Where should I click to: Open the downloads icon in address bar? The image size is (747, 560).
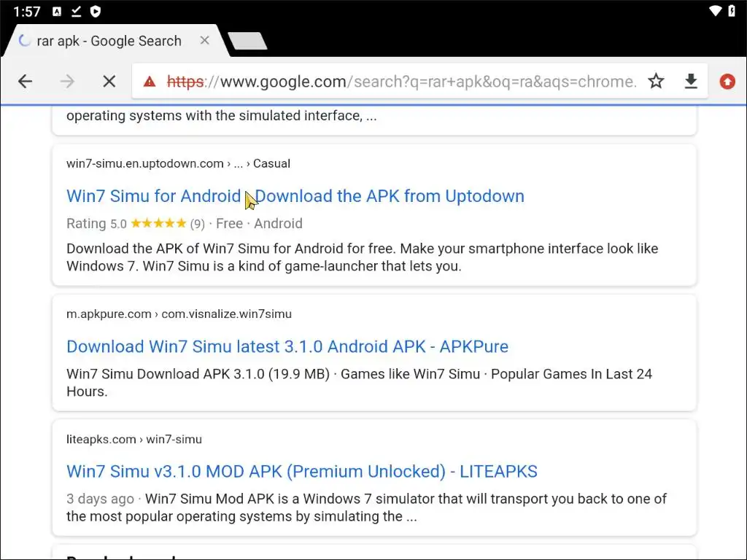pyautogui.click(x=691, y=82)
